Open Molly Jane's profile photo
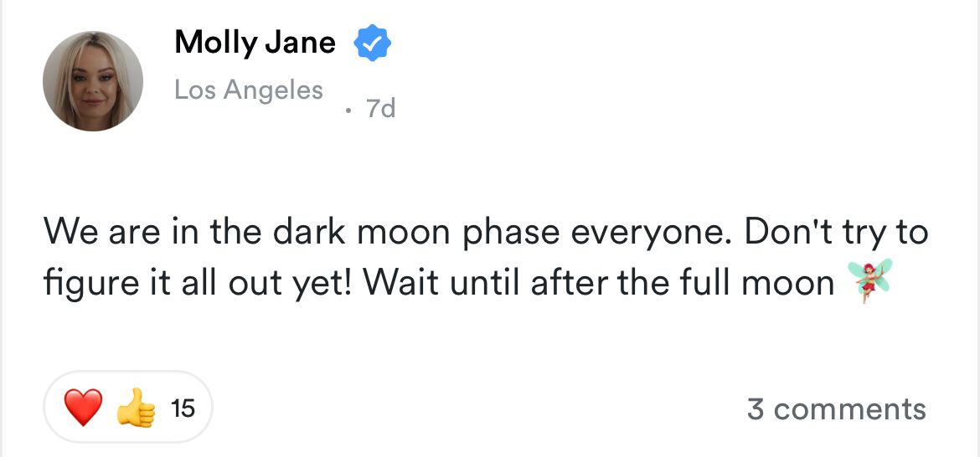The image size is (980, 457). click(93, 81)
